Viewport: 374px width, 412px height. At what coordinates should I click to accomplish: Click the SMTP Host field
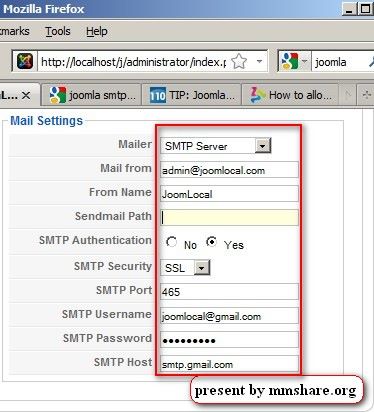tap(229, 364)
